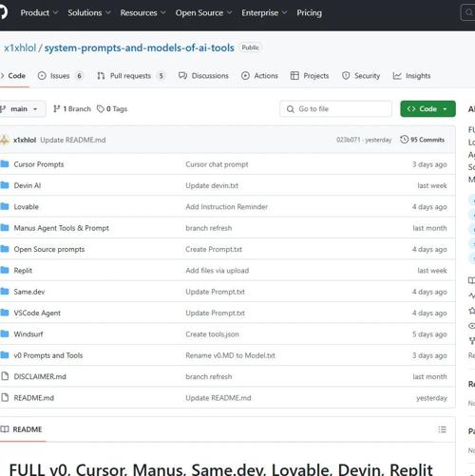View the 0 Tags list
475x476 pixels.
coord(112,109)
